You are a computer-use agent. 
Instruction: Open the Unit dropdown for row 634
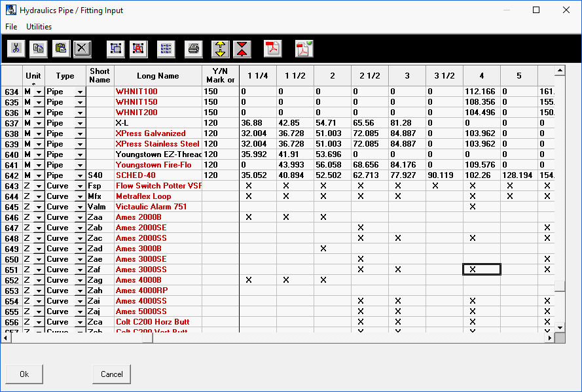tap(39, 92)
